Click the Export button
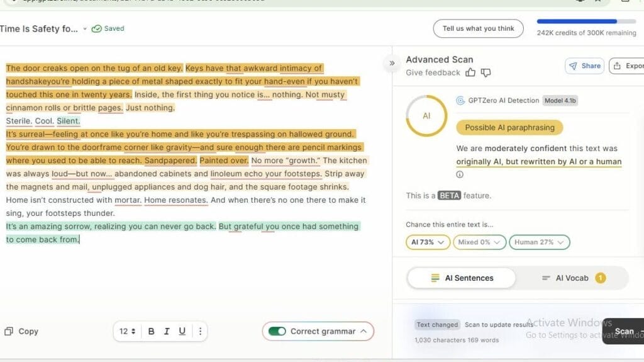The image size is (644, 362). [628, 66]
